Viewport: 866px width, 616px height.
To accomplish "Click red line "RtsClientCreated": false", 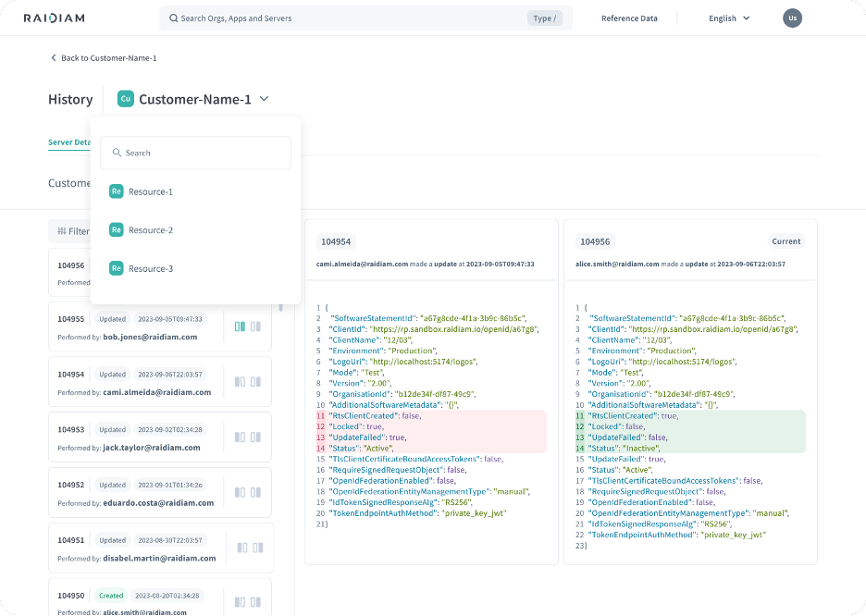I will coord(431,415).
